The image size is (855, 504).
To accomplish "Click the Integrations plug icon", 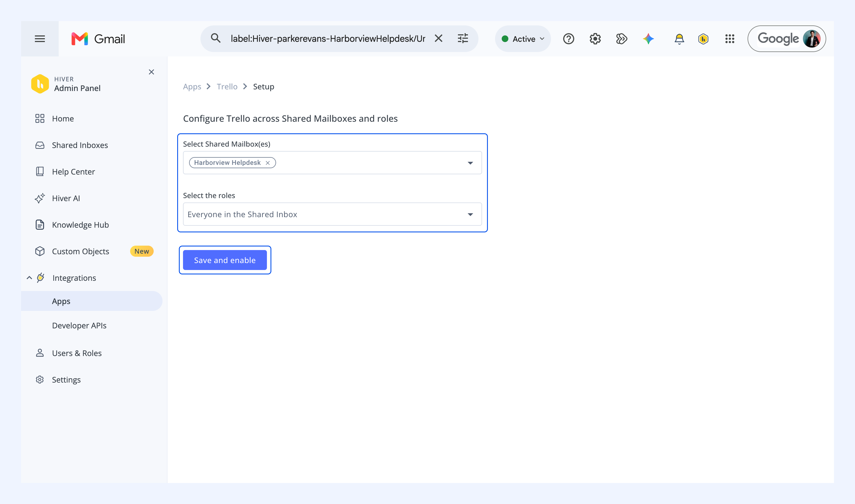I will tap(40, 278).
